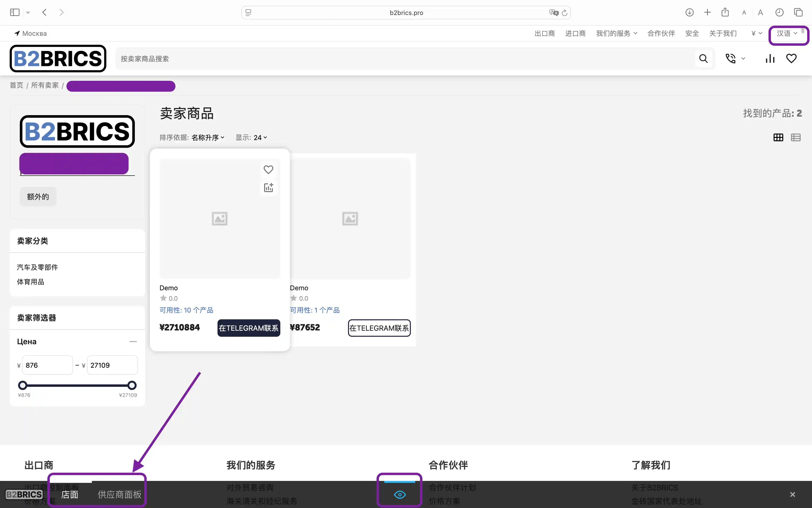
Task: Click maximum price field 27109
Action: 112,365
